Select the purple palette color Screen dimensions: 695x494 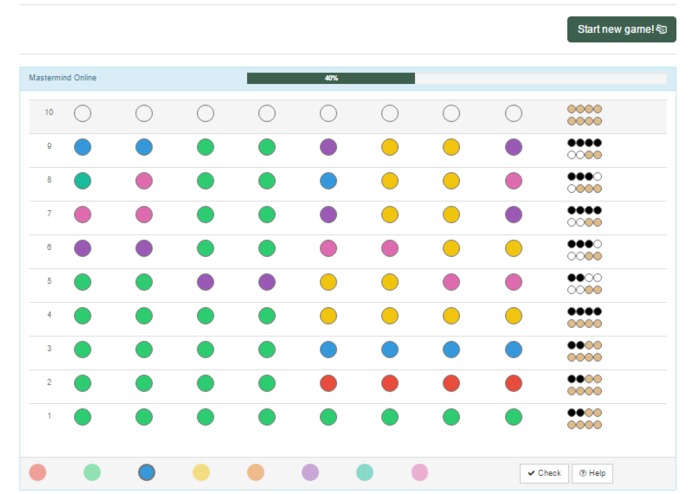(310, 472)
